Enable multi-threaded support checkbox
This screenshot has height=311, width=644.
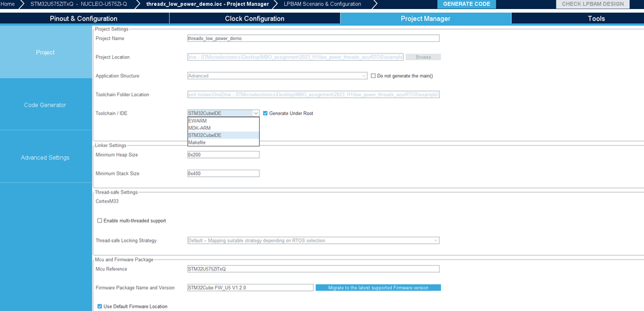click(x=99, y=221)
